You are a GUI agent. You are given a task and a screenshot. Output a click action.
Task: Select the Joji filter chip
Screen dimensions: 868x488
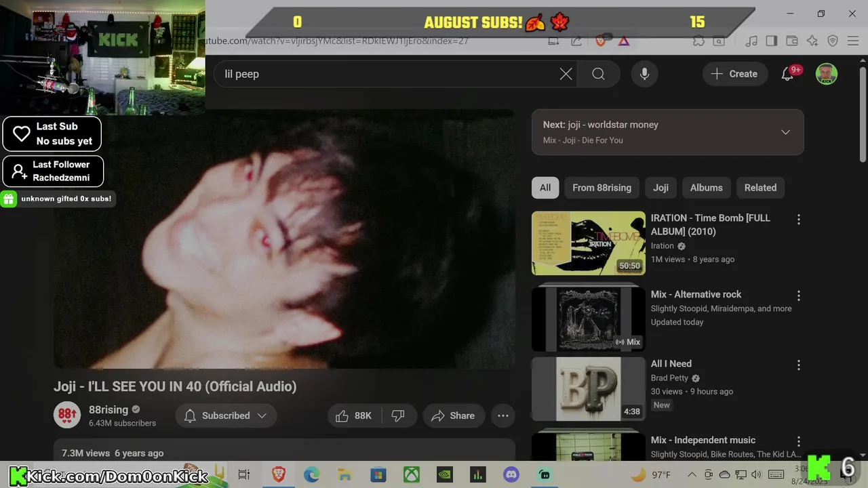point(660,188)
